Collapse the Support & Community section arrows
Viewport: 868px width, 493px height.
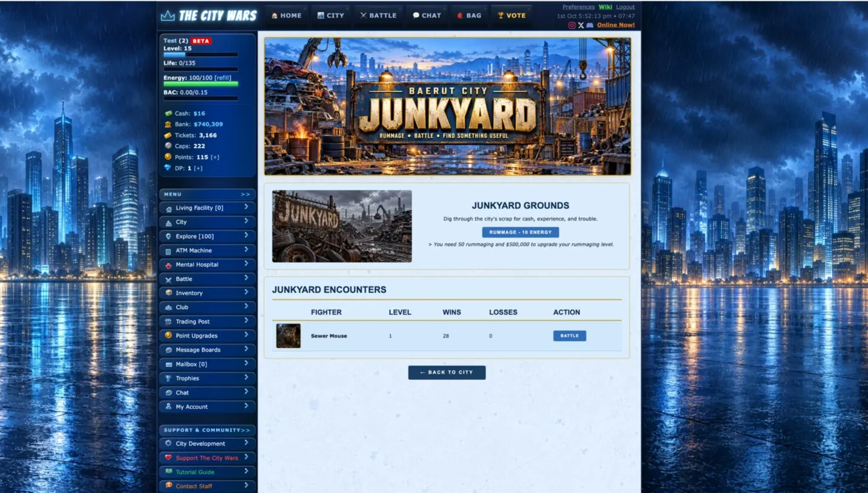(245, 431)
